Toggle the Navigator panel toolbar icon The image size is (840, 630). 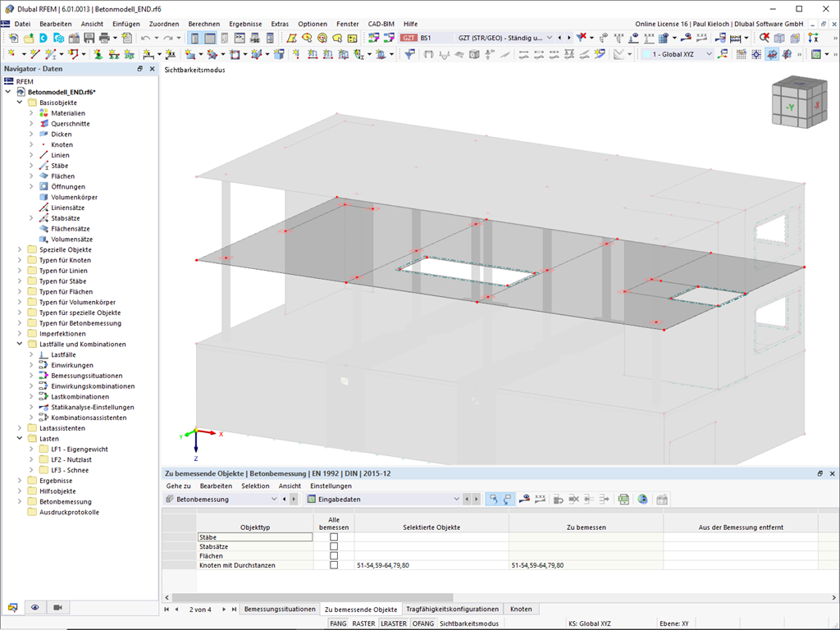[x=195, y=38]
